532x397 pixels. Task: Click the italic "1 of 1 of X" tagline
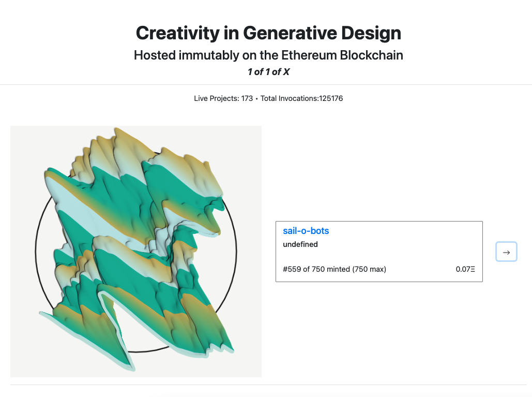[x=268, y=71]
